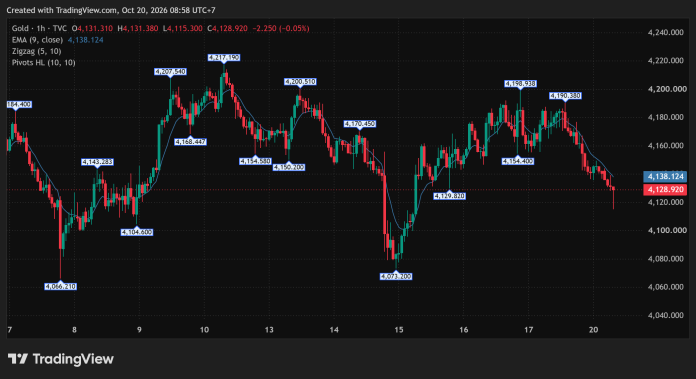Image resolution: width=696 pixels, height=379 pixels.
Task: Click the EMA value 4,138.124 in the legend
Action: point(86,40)
